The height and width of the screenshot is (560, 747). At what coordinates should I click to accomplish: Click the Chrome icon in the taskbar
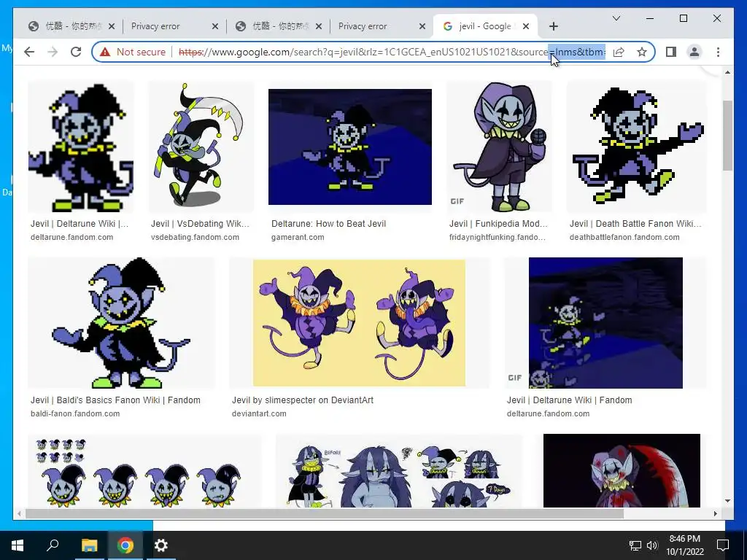click(125, 545)
